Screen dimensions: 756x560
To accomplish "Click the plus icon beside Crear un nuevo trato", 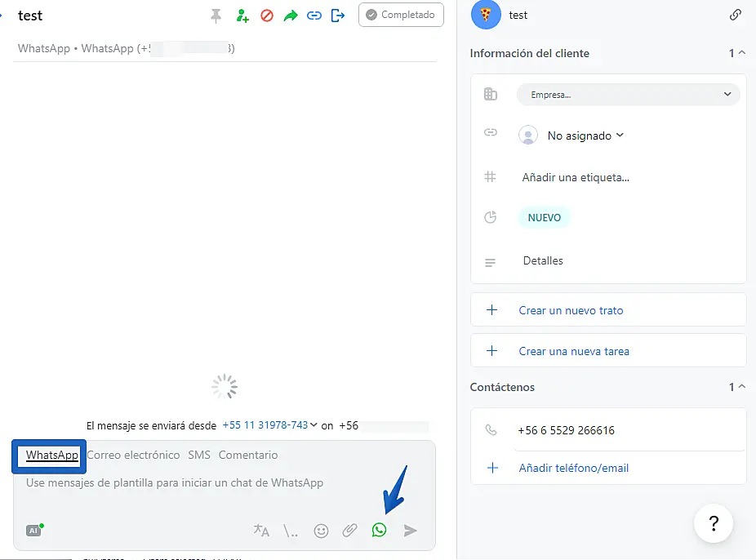I will [491, 310].
